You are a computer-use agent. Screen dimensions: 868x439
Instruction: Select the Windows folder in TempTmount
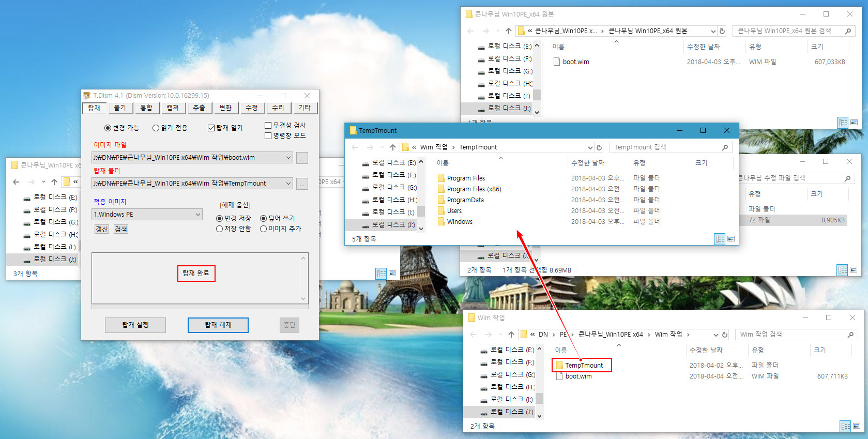coord(460,221)
